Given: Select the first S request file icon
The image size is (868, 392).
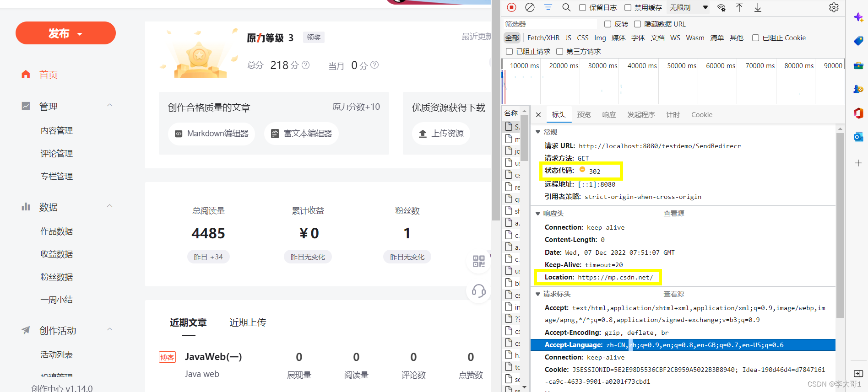Looking at the screenshot, I should click(509, 126).
